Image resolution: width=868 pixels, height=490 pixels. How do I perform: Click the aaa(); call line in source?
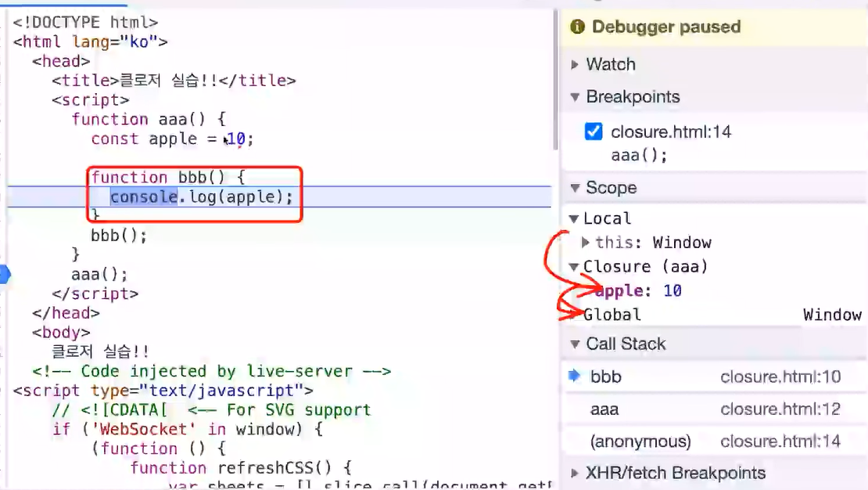(99, 275)
